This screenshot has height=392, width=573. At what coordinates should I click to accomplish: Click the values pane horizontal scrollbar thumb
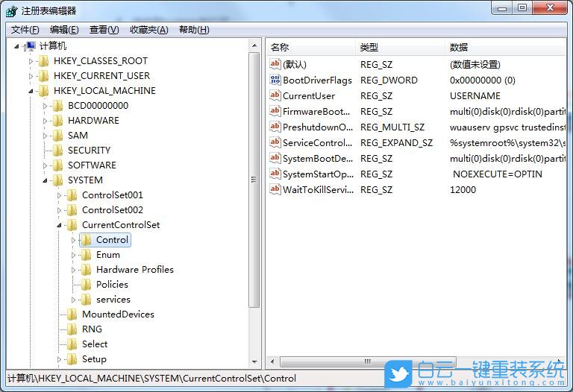tap(368, 361)
